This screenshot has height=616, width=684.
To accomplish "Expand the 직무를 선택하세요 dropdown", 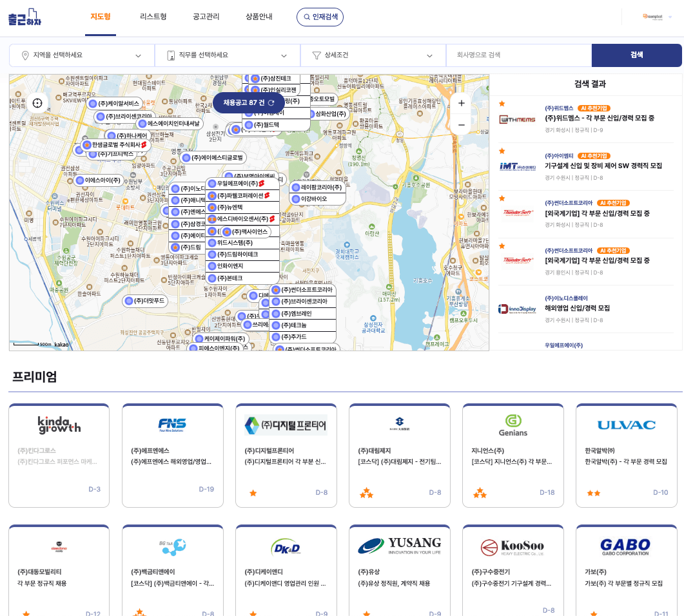I will coord(228,55).
